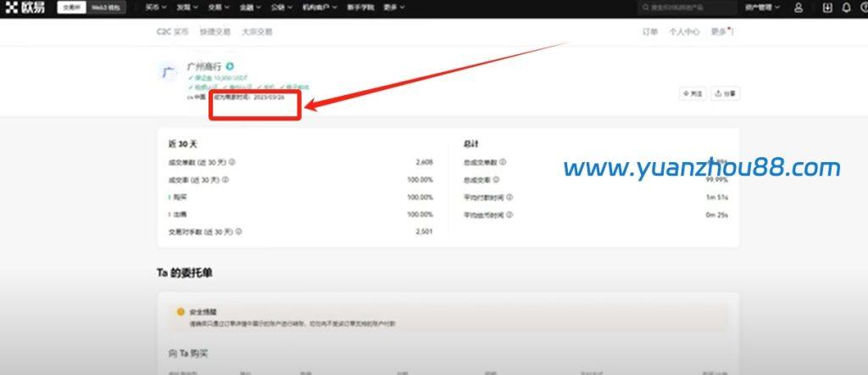The height and width of the screenshot is (375, 868).
Task: Click the 分享 share button
Action: (x=725, y=93)
